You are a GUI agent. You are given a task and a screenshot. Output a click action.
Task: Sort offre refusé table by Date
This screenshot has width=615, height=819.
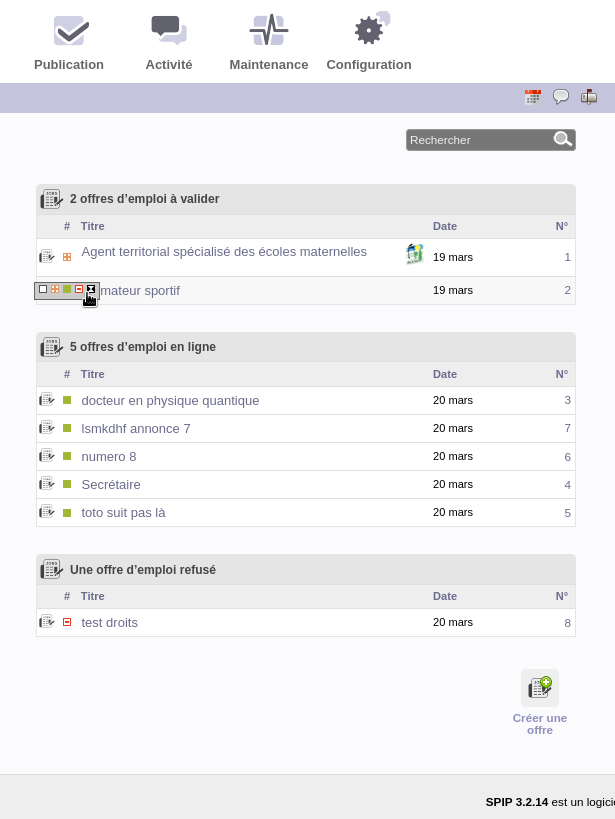pos(445,596)
